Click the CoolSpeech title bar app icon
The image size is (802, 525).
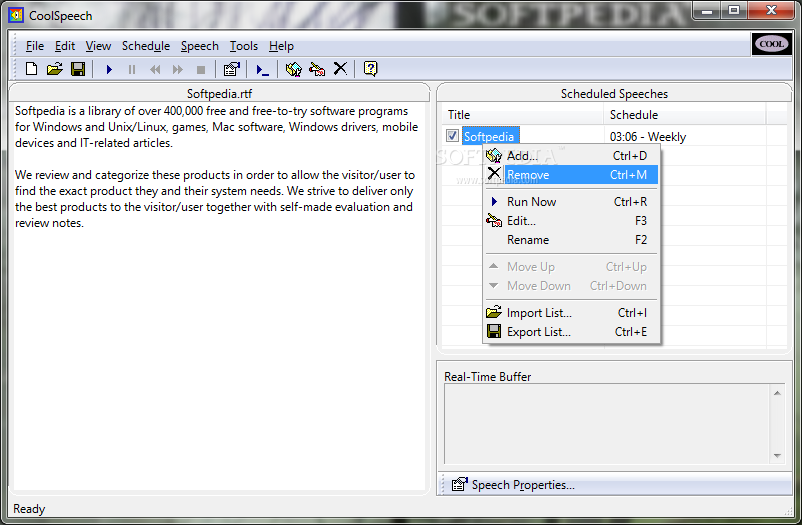click(x=16, y=15)
